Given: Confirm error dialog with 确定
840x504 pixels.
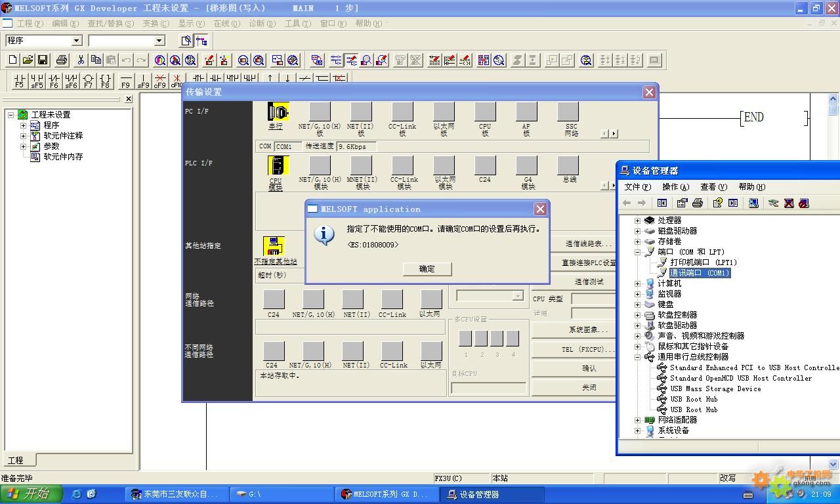Looking at the screenshot, I should (x=427, y=269).
